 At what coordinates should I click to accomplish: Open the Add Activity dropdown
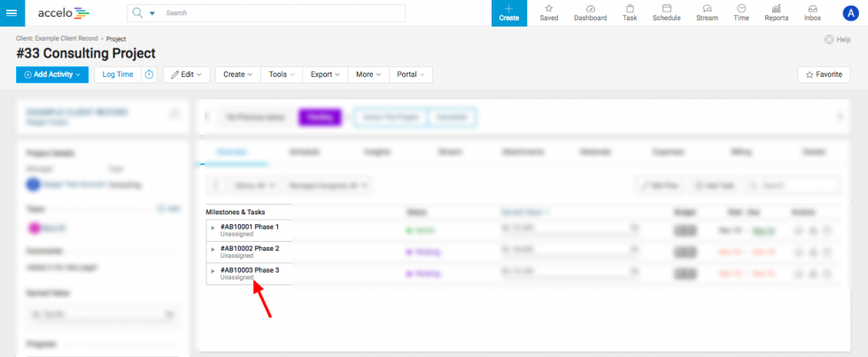coord(52,74)
